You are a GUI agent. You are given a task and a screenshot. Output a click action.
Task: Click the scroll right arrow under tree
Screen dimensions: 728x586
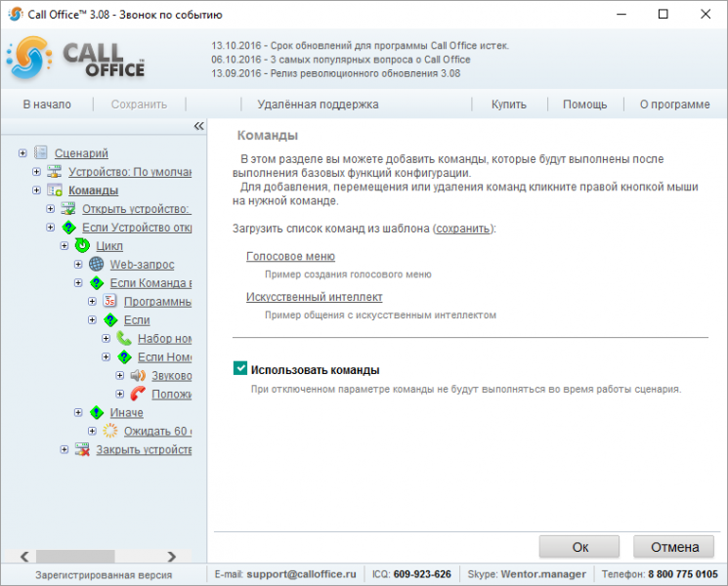click(172, 556)
